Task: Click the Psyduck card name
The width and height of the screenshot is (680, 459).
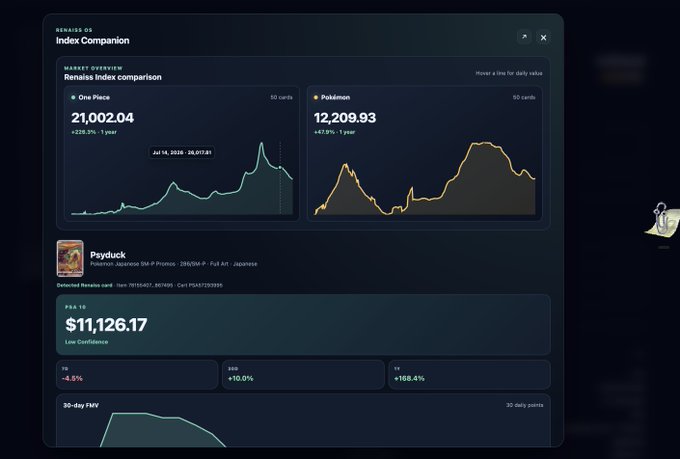Action: tap(108, 255)
